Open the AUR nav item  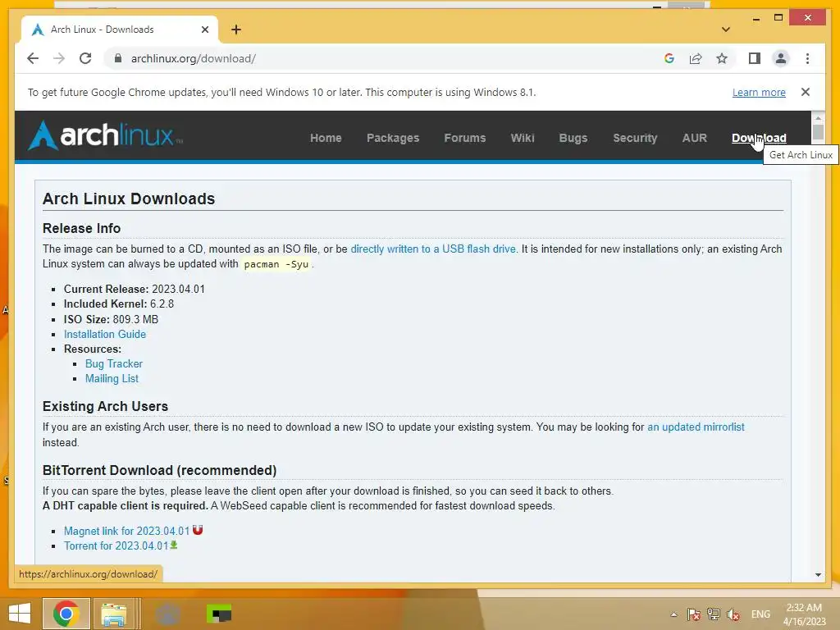[694, 138]
